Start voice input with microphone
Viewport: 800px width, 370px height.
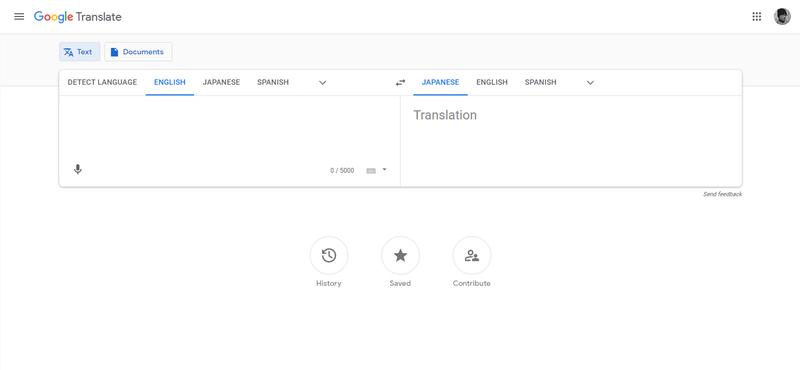(x=78, y=169)
